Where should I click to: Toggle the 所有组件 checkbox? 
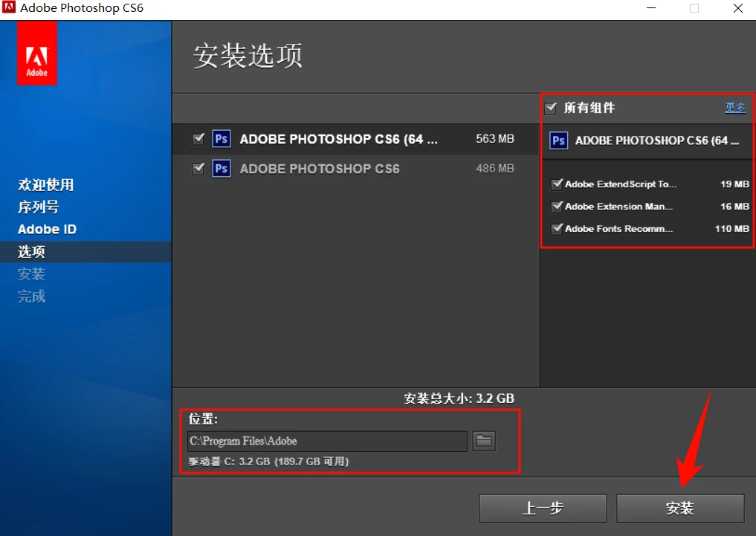pos(551,108)
